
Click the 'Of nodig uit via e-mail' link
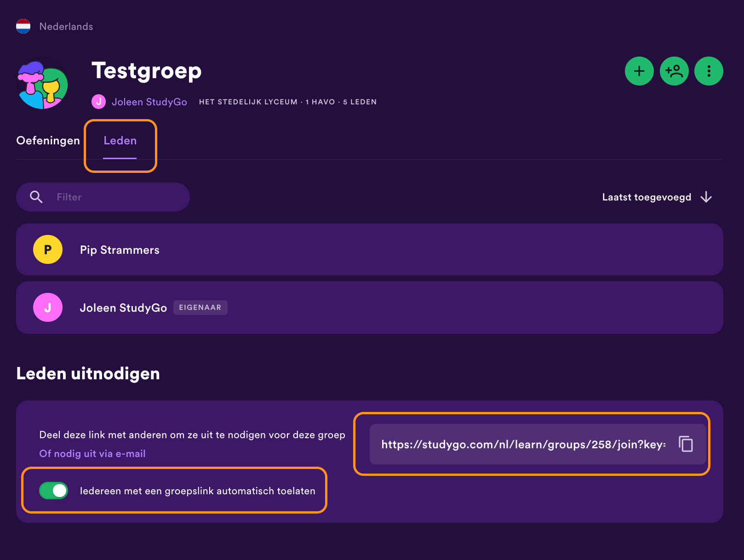point(92,454)
